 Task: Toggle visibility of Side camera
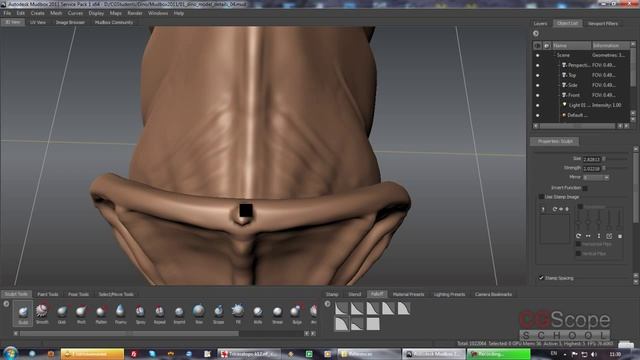[538, 85]
